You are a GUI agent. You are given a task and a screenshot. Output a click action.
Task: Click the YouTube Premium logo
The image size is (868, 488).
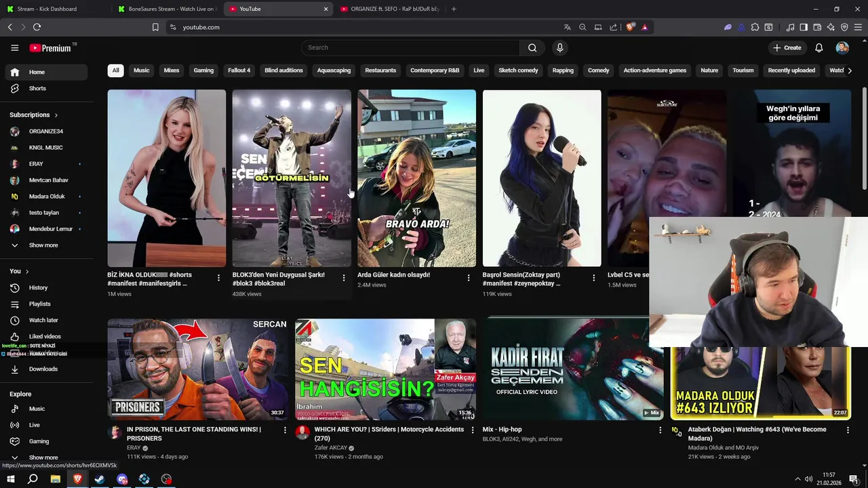[51, 47]
